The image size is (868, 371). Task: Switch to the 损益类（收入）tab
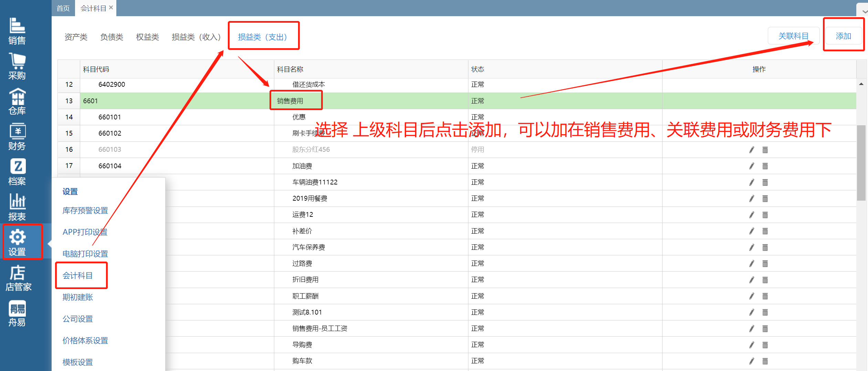tap(196, 37)
